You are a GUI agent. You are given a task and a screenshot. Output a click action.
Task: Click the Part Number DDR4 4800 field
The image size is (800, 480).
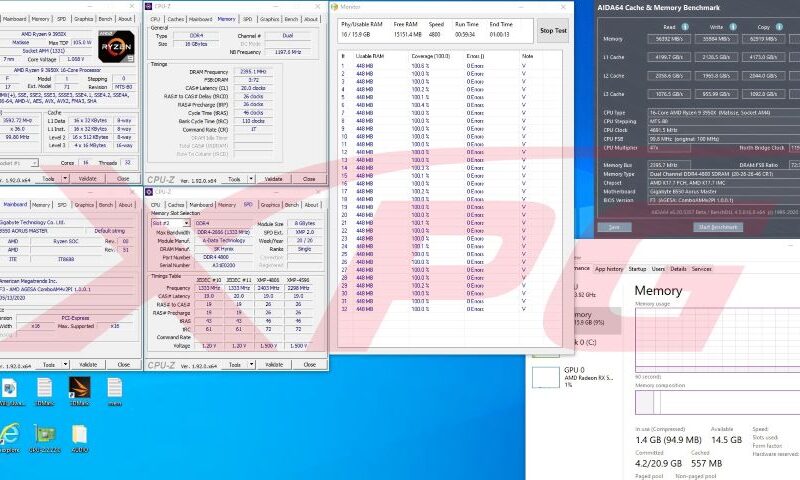click(x=223, y=257)
